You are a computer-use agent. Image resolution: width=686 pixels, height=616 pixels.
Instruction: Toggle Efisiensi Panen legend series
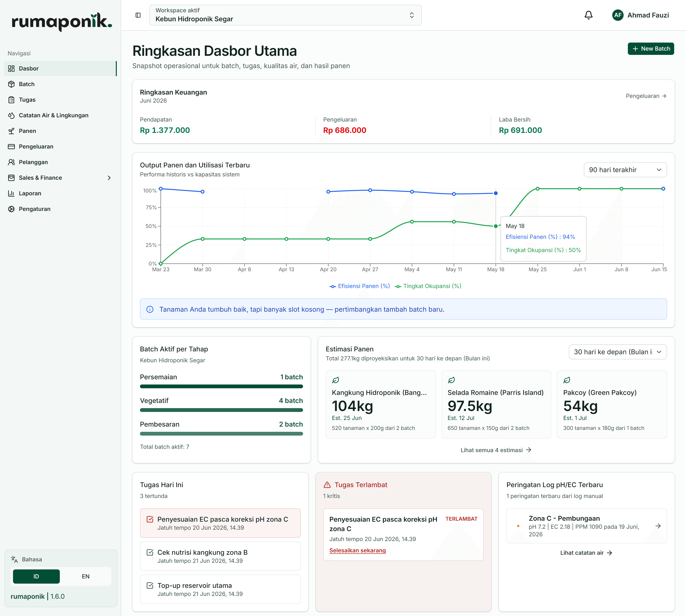[x=360, y=286]
